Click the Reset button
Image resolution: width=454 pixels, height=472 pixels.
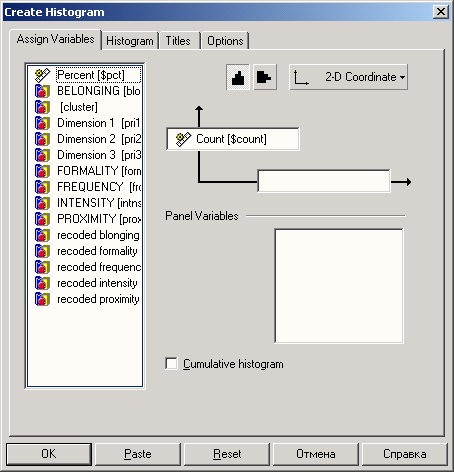tap(227, 454)
